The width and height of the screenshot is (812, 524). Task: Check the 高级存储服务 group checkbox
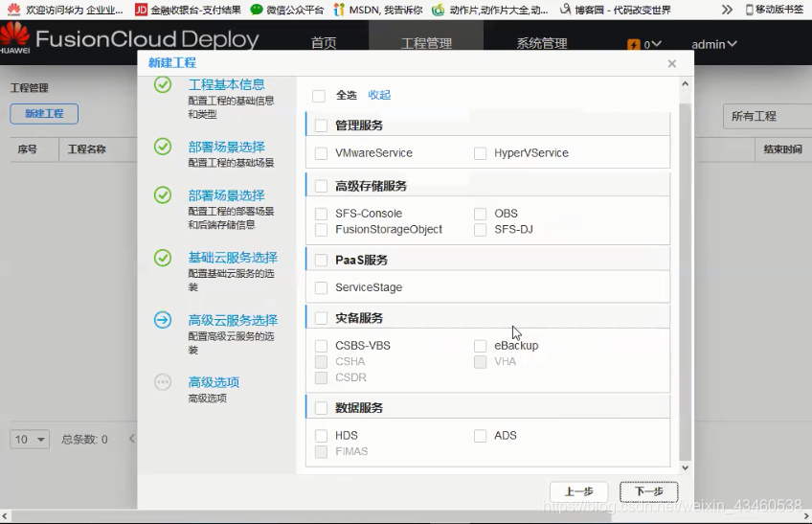tap(321, 186)
